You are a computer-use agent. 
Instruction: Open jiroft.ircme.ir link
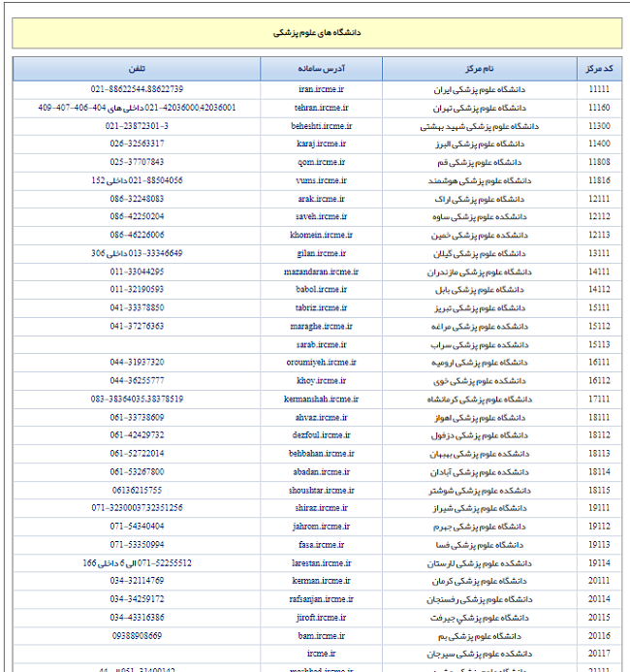pos(321,618)
